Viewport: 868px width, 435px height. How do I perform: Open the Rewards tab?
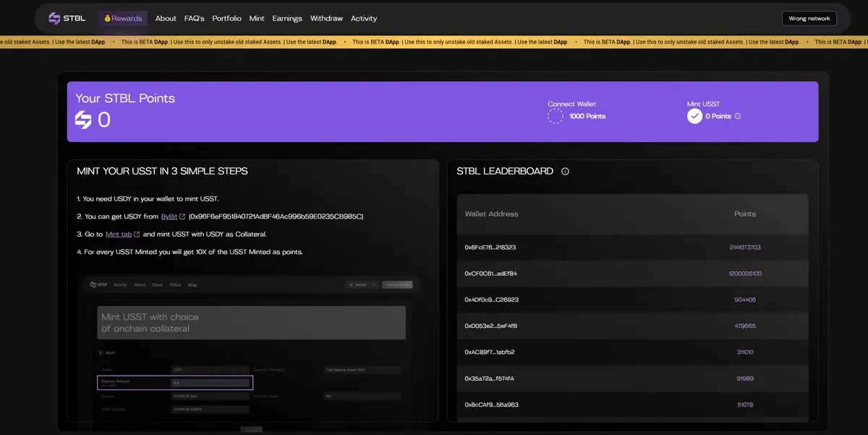[123, 19]
